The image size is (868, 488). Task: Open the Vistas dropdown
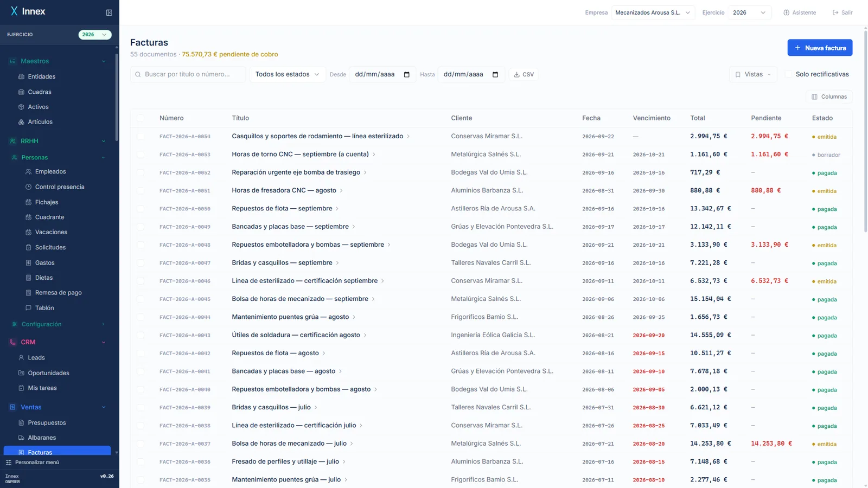[x=754, y=74]
